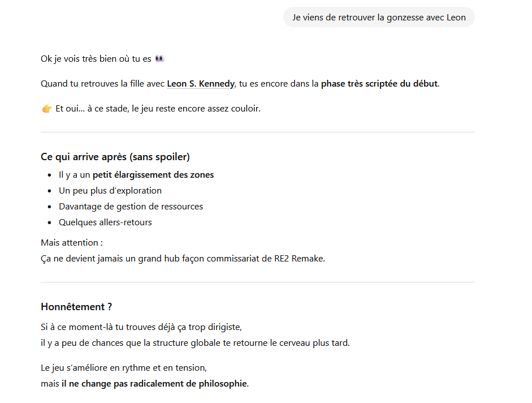
Task: Click the eyes emoji after "où tu es"
Action: click(159, 59)
